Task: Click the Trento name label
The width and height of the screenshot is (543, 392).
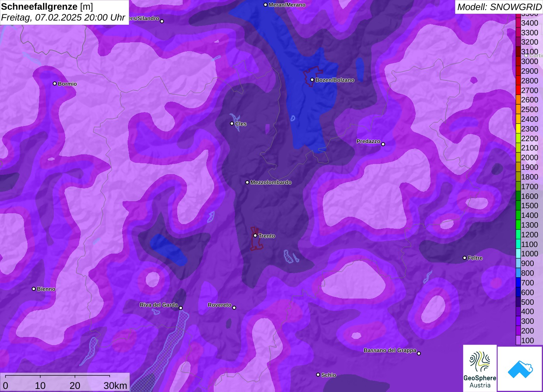Action: [267, 236]
